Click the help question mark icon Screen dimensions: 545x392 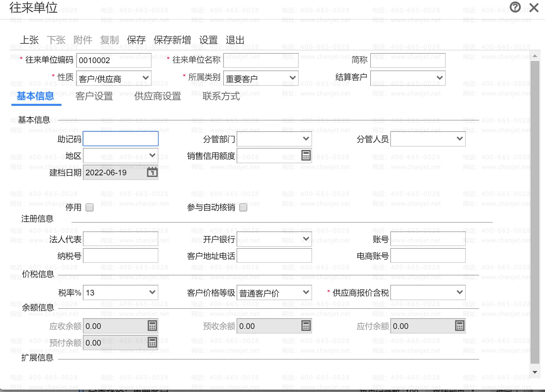click(x=515, y=7)
